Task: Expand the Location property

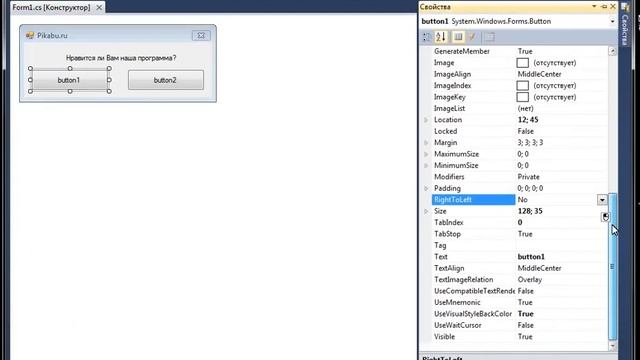Action: [x=426, y=120]
